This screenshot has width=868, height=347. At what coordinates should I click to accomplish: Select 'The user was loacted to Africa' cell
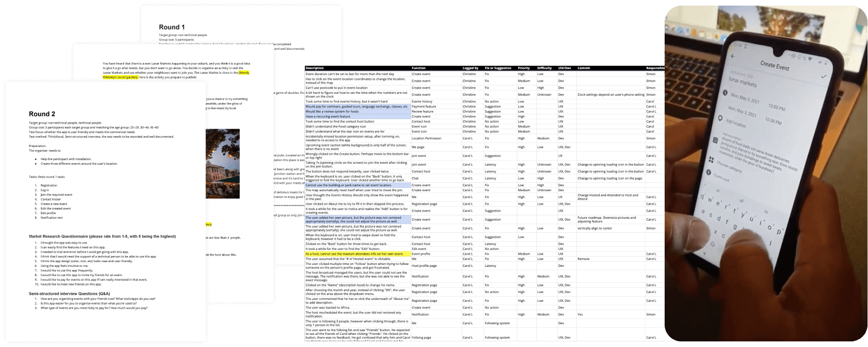(358, 307)
